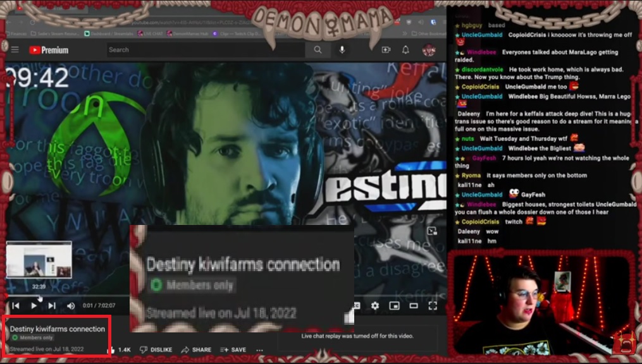Open the YouTube guide hamburger menu
Viewport: 642px width, 364px height.
pyautogui.click(x=15, y=50)
